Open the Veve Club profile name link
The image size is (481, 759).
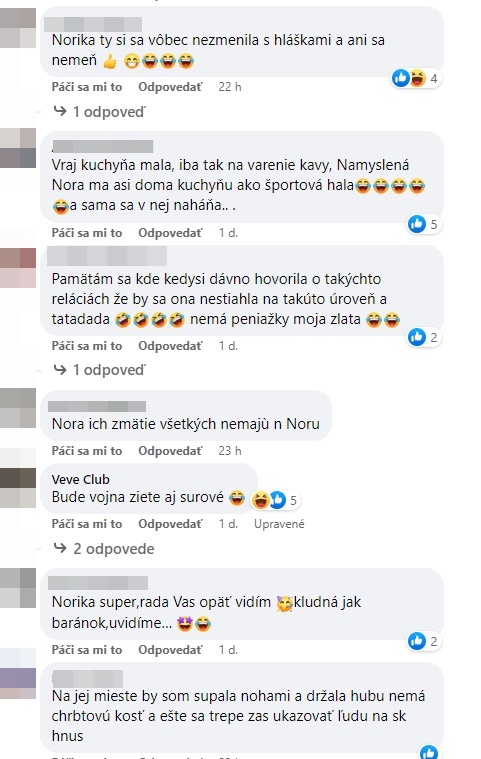pos(80,479)
